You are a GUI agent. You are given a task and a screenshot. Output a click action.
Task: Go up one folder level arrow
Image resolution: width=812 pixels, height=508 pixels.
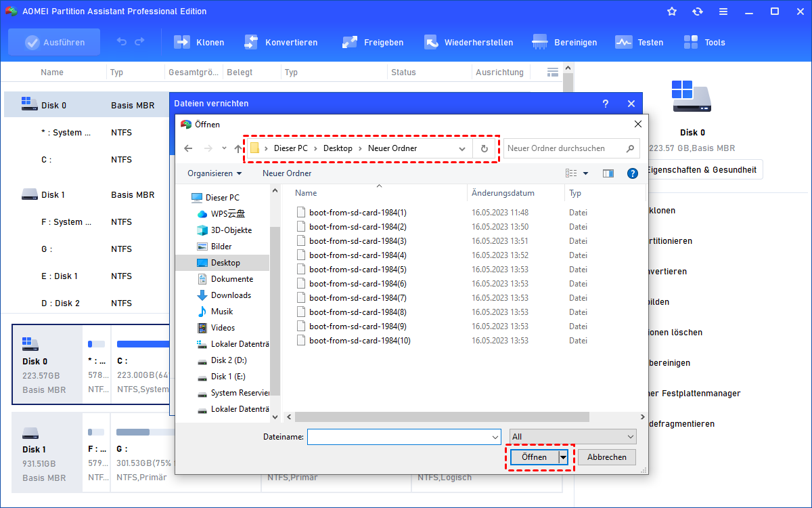pos(238,148)
